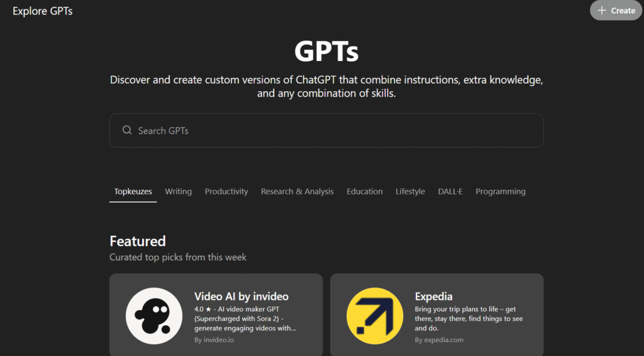Open the Expedia card title
The width and height of the screenshot is (644, 356).
click(434, 296)
